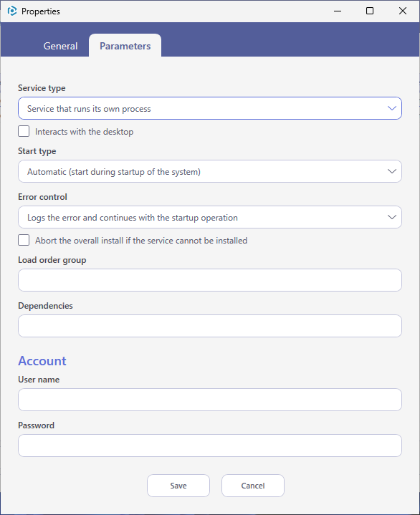Click the Error control chevron arrow

coord(392,217)
